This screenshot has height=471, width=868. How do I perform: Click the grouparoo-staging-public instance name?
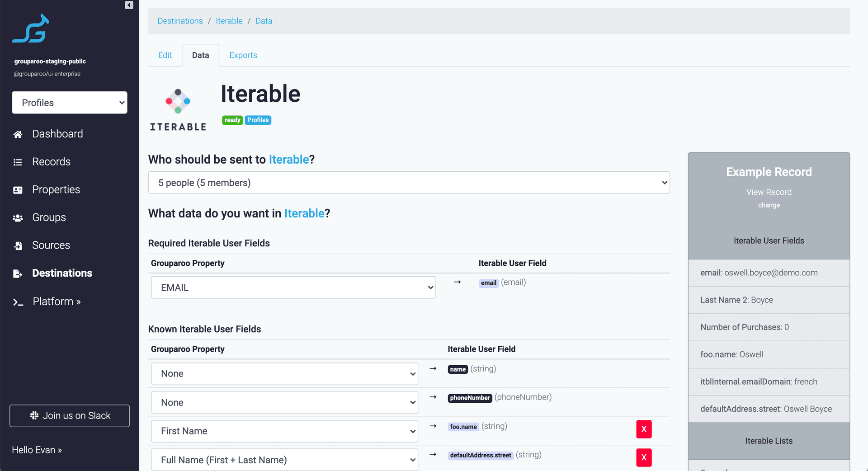click(50, 61)
